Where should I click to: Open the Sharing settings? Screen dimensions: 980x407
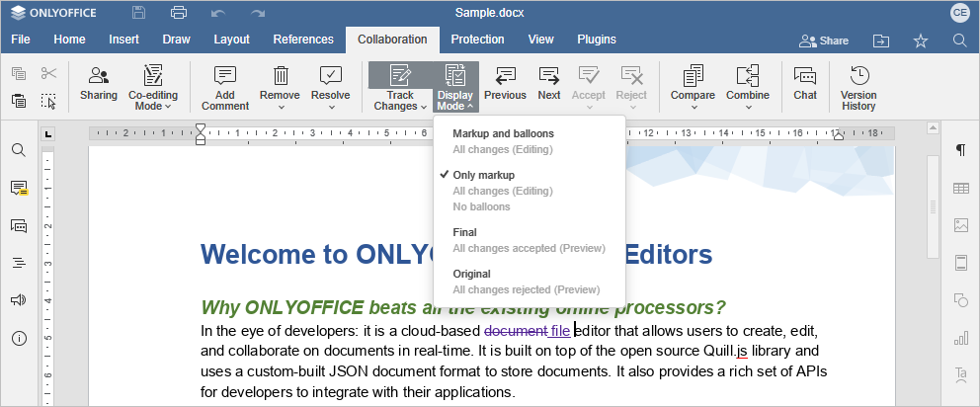click(x=98, y=83)
